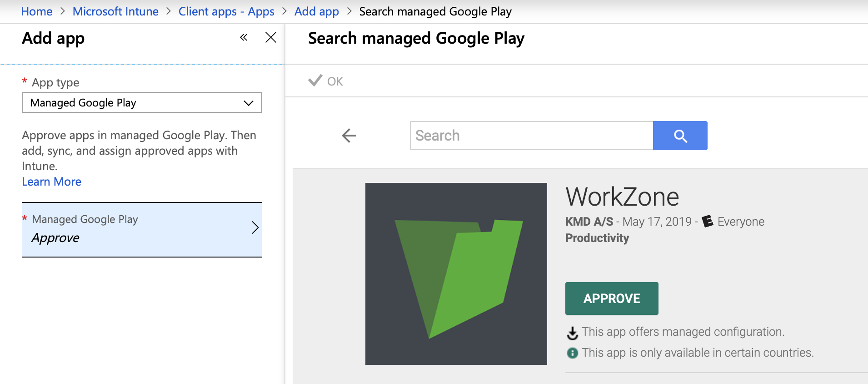Go to Home breadcrumb
868x384 pixels.
click(x=37, y=11)
